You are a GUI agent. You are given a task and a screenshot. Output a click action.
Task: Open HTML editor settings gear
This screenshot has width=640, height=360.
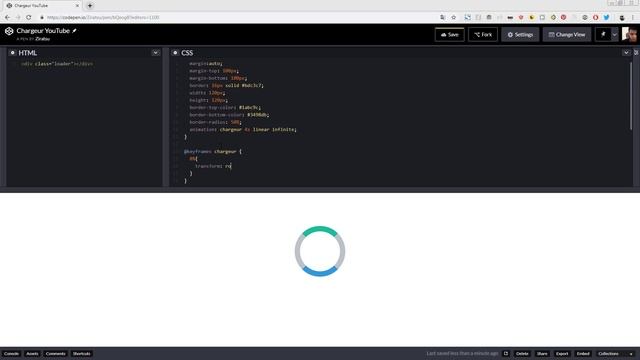[x=13, y=53]
